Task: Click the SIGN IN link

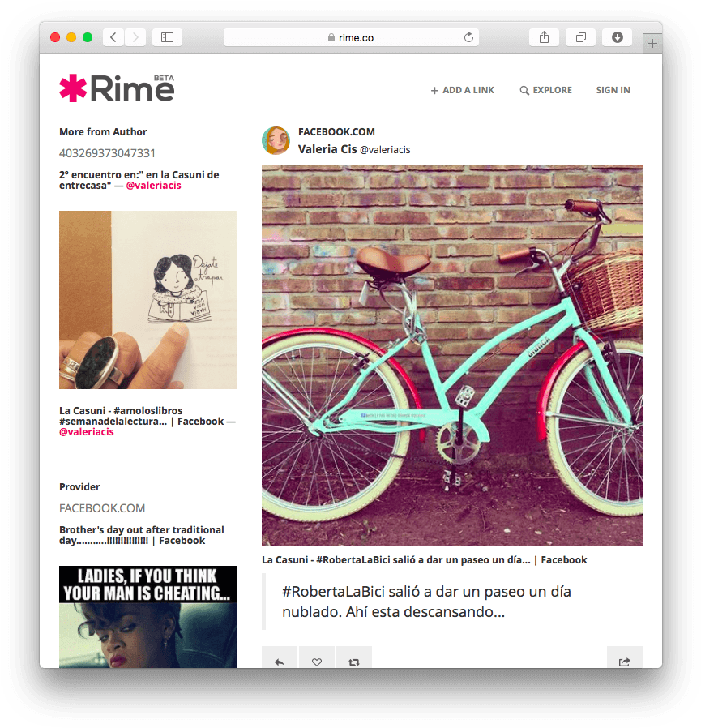Action: pyautogui.click(x=613, y=90)
